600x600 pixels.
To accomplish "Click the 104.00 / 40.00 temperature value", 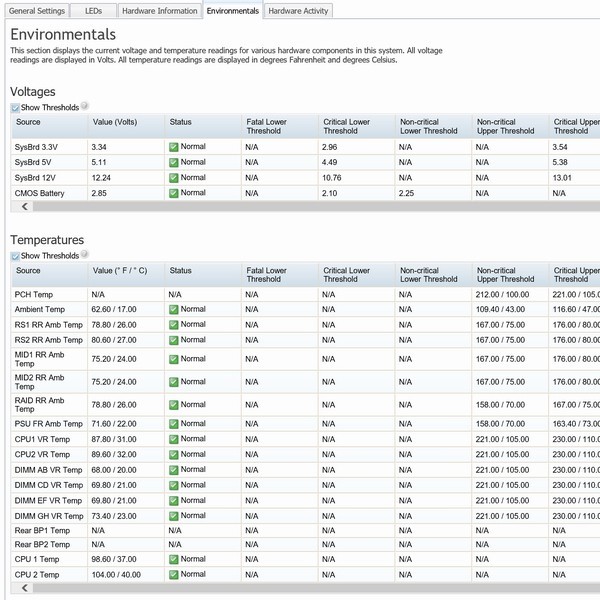I will 116,575.
